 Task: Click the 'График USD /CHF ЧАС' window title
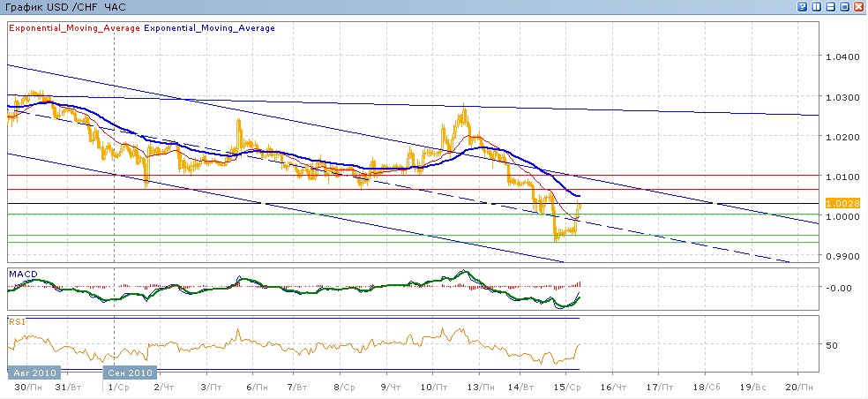[64, 9]
